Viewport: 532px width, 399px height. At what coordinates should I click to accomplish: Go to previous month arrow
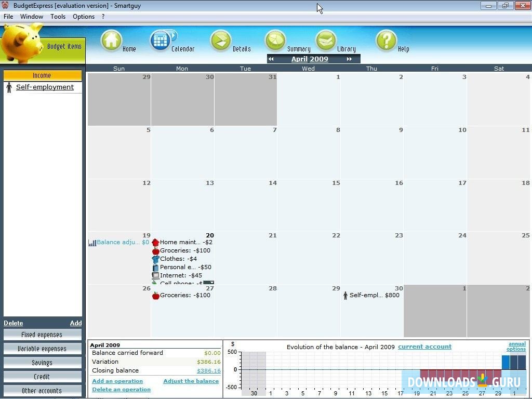pos(271,59)
